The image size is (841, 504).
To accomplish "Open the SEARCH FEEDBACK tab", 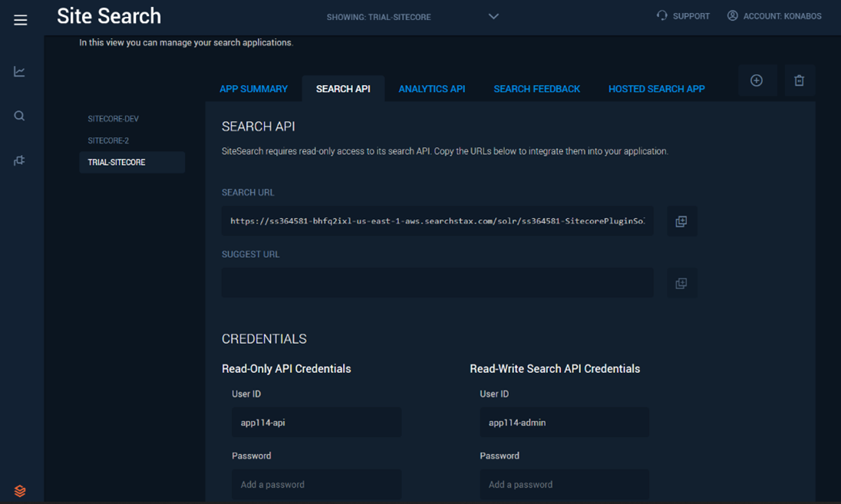I will [536, 88].
